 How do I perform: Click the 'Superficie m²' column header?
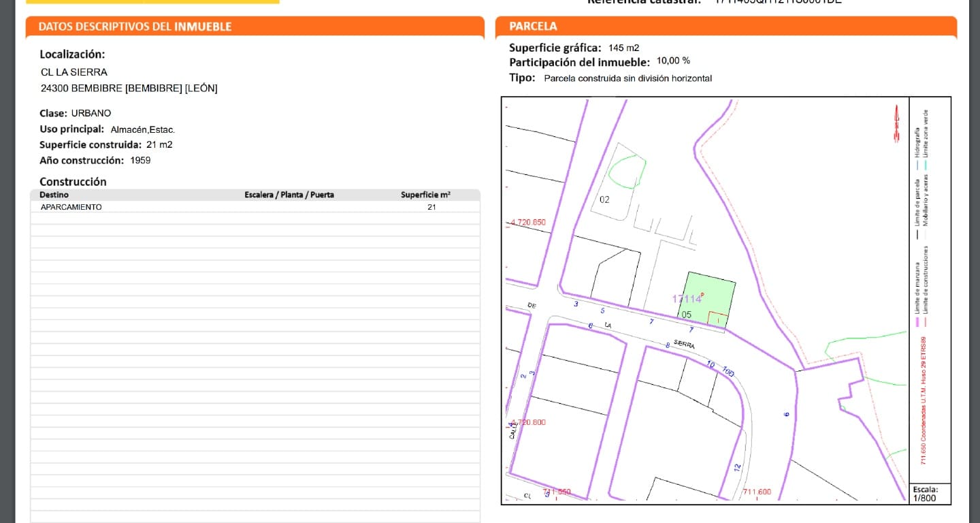(x=425, y=195)
